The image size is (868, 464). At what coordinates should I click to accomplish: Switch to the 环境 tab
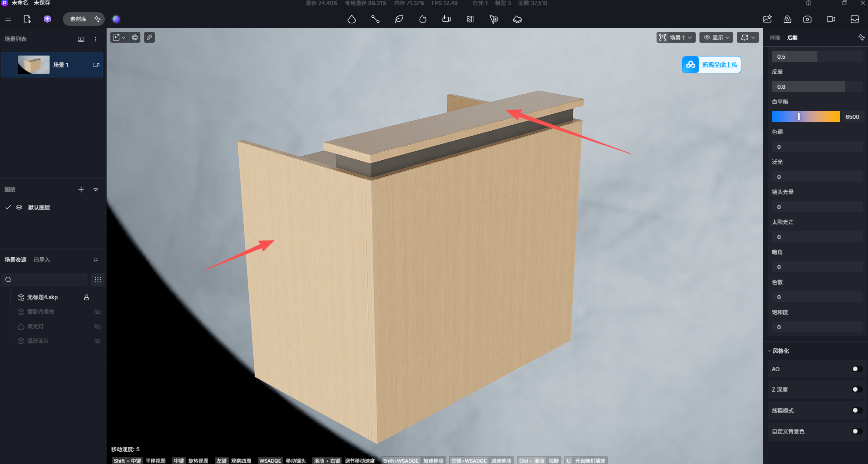tap(775, 38)
